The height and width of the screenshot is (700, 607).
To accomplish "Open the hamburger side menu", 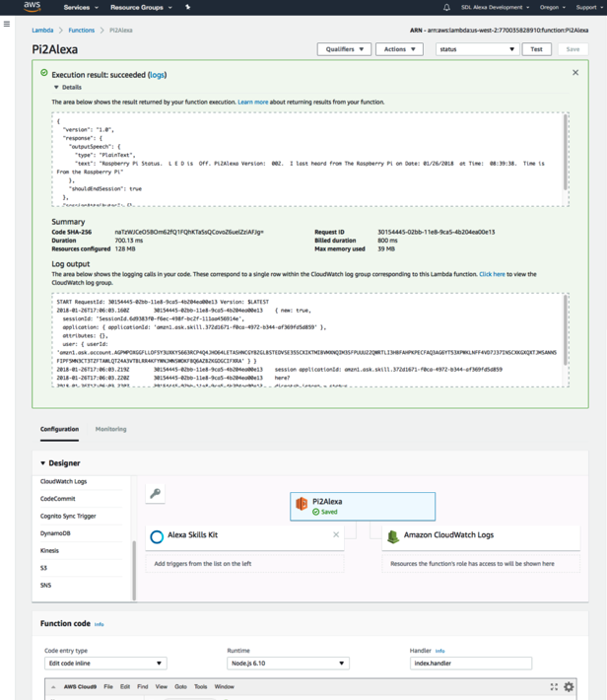I will 7,24.
